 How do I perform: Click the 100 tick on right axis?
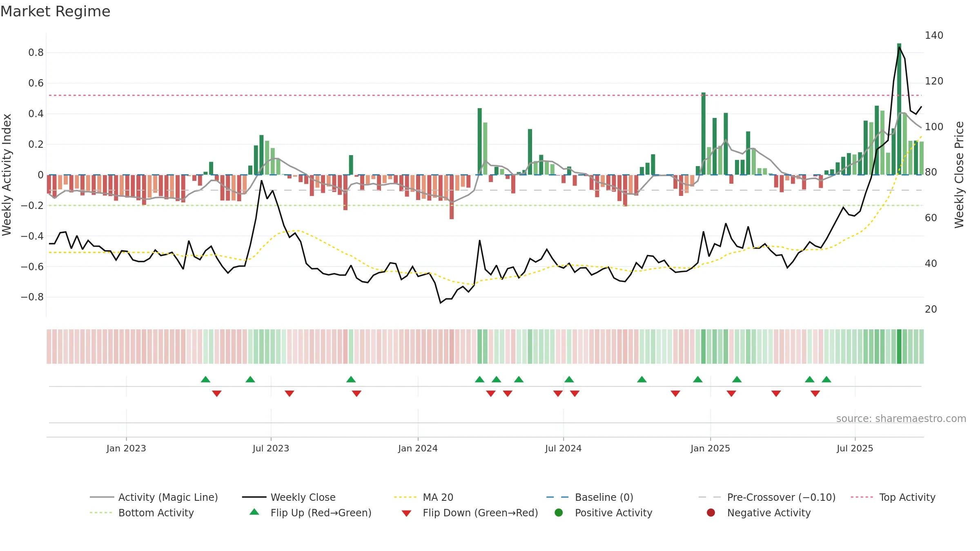[934, 127]
